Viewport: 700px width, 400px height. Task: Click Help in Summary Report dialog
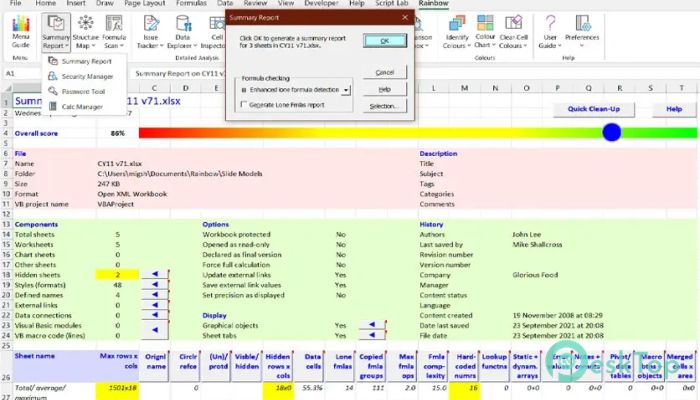point(385,89)
